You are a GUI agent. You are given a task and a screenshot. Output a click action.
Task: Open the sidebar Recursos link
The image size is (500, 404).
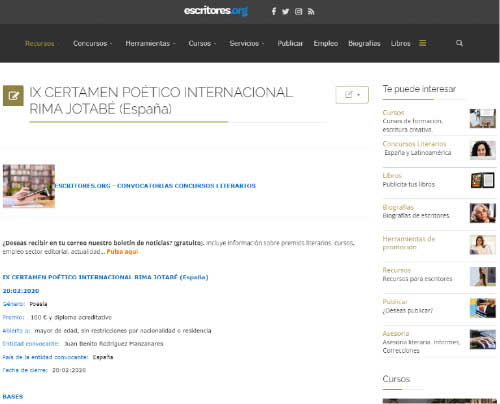[397, 270]
